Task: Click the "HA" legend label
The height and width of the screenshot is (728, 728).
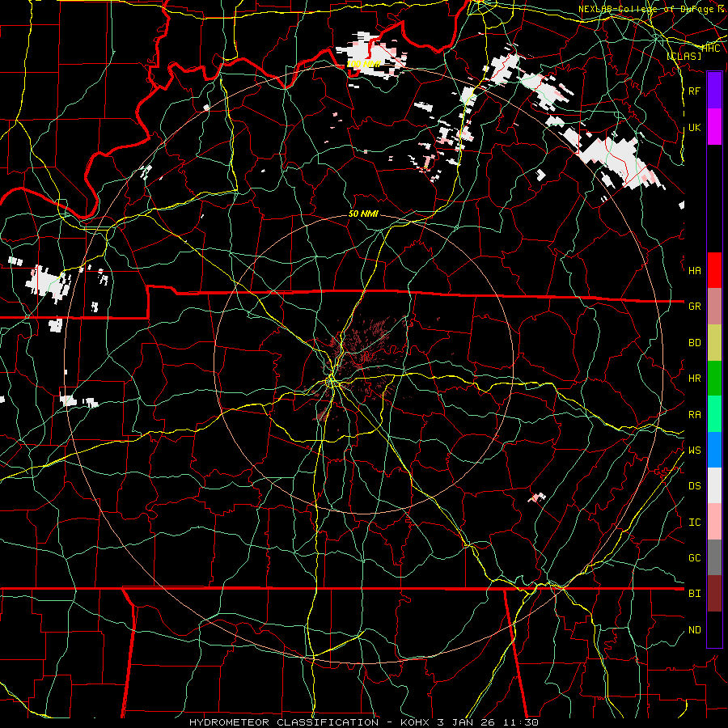Action: pyautogui.click(x=694, y=270)
